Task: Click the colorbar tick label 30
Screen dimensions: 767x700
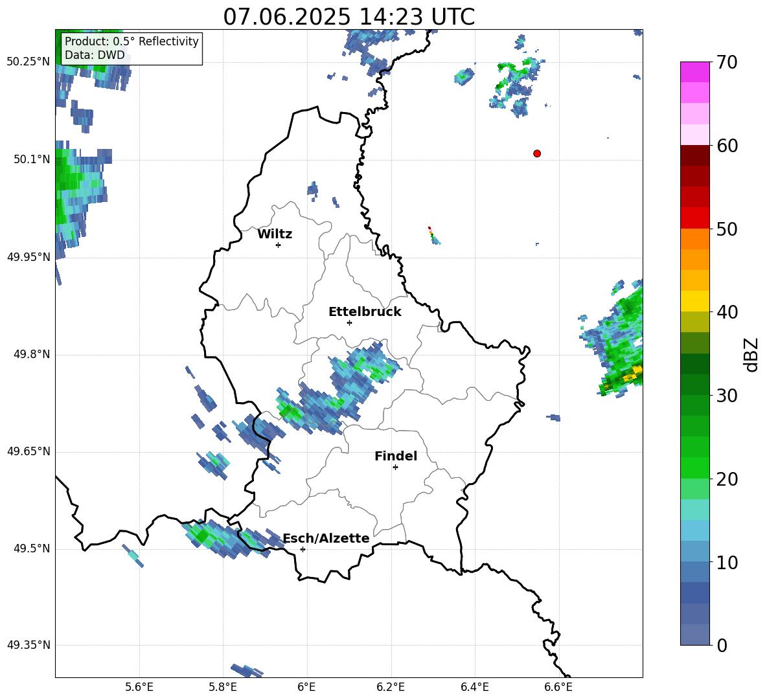Action: [x=727, y=396]
